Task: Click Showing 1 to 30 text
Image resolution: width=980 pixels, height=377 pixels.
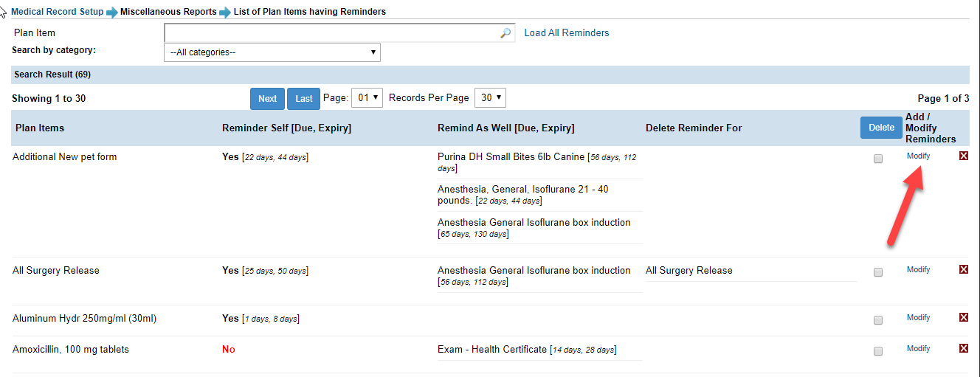Action: point(49,99)
